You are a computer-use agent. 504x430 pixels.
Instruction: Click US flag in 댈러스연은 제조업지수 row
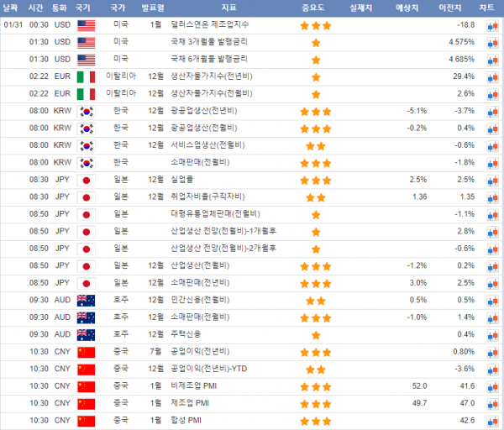pyautogui.click(x=86, y=25)
